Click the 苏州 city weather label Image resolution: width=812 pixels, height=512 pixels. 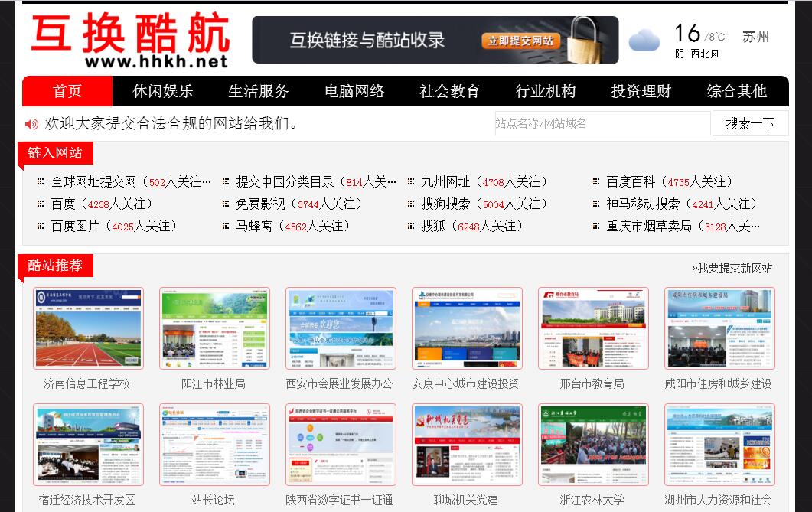755,37
